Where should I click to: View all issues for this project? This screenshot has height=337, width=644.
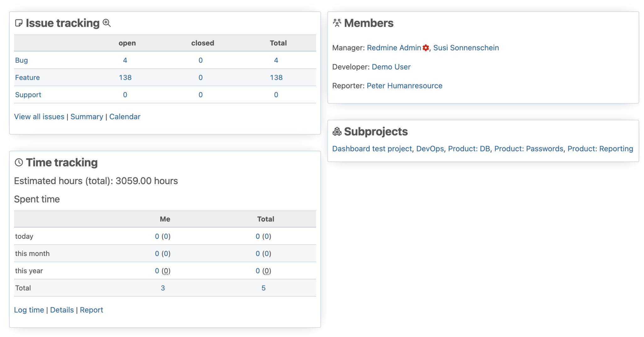39,117
